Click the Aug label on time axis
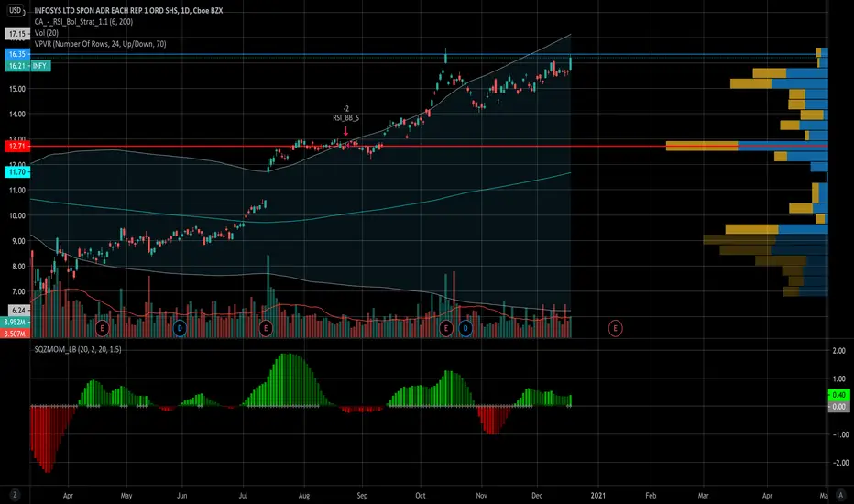Screen dimensions: 854x504 (x=304, y=495)
